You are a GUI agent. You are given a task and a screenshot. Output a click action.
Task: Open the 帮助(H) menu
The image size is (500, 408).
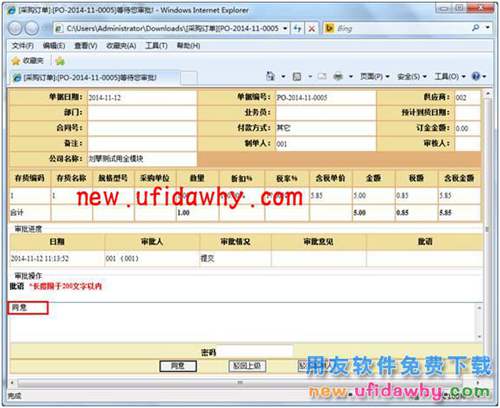click(x=188, y=45)
